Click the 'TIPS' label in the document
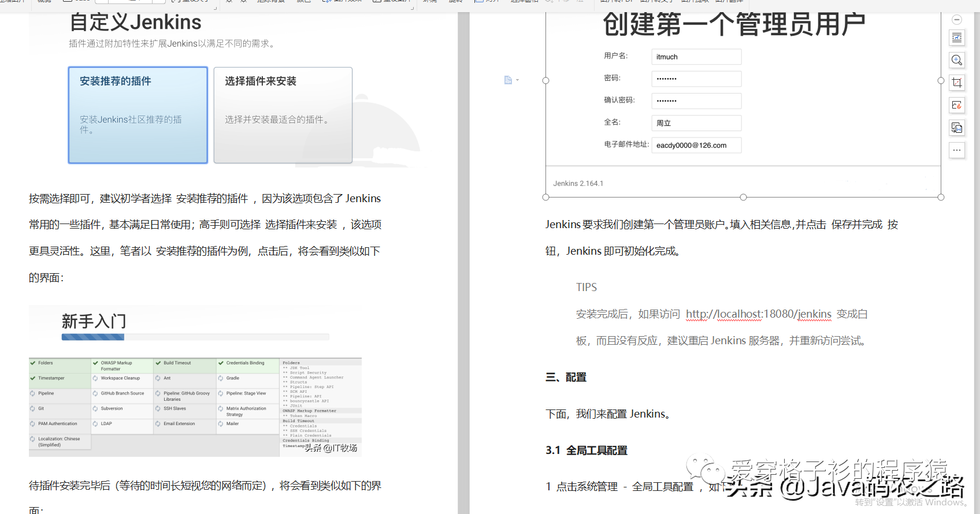 [x=586, y=287]
